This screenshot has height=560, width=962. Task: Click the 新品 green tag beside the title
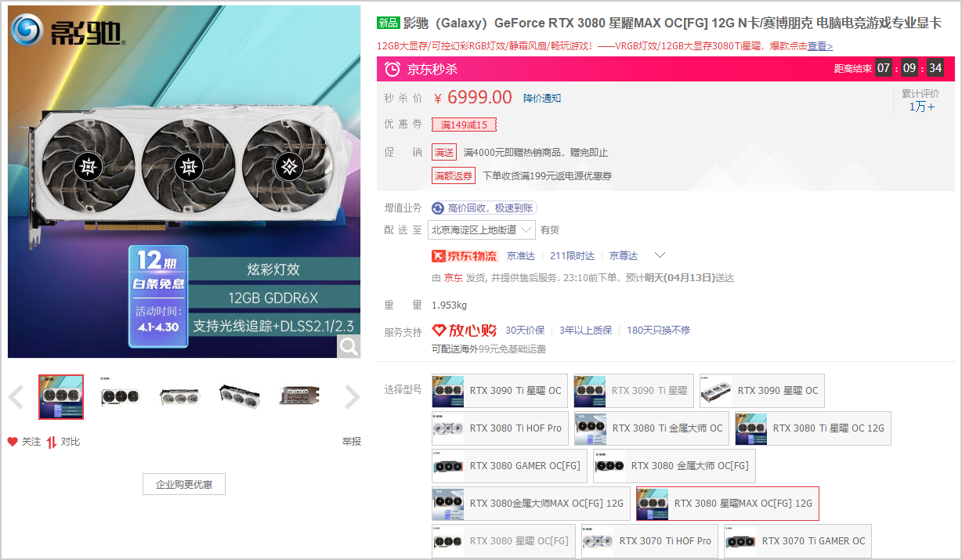[389, 23]
